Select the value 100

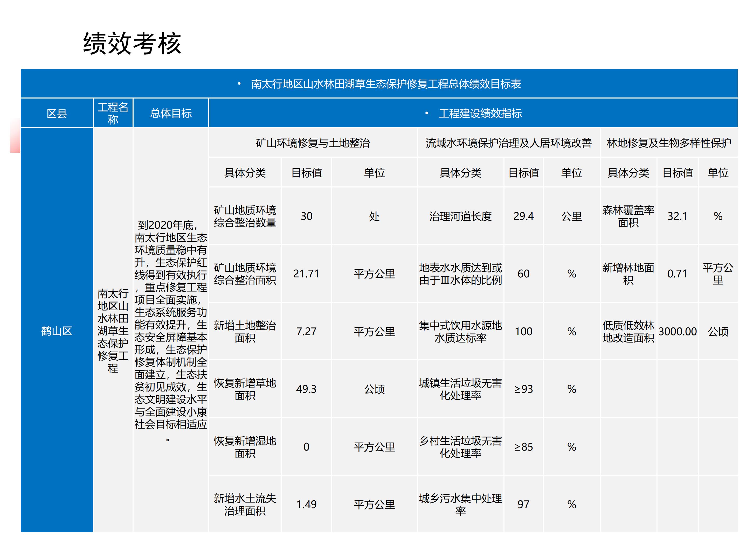tap(523, 332)
